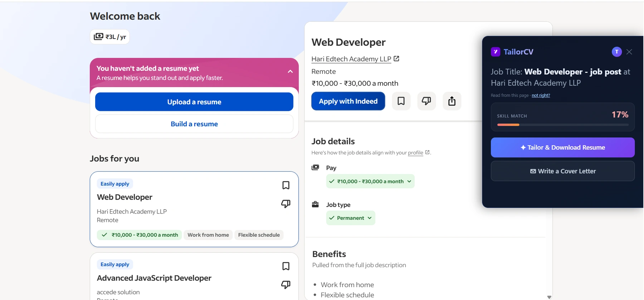The height and width of the screenshot is (300, 644).
Task: Click the 17% skill match value
Action: tap(620, 114)
